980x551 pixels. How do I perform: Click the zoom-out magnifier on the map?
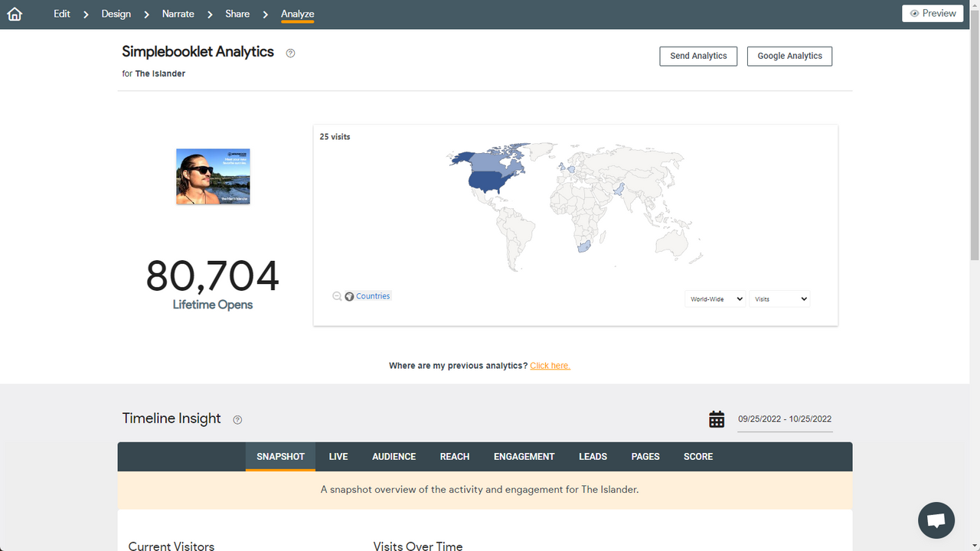[x=337, y=296]
